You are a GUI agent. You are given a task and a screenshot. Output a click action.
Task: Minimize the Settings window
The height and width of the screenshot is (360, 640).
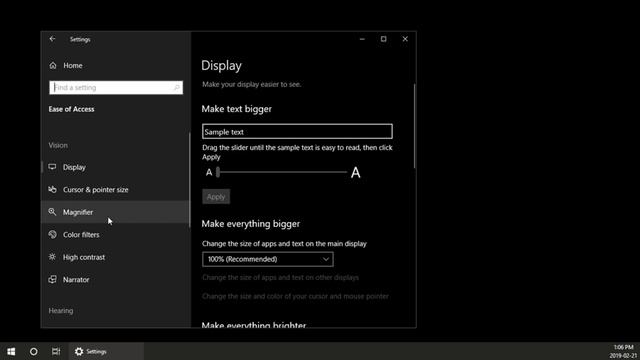click(x=362, y=39)
